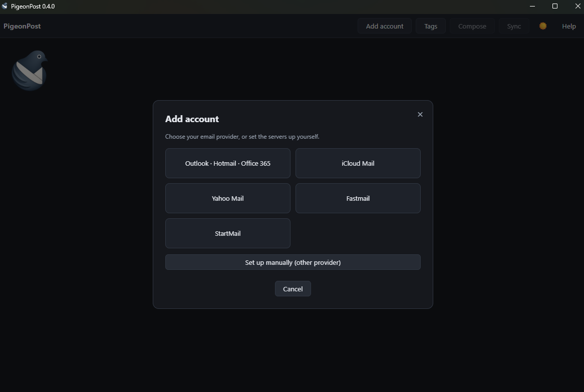The image size is (584, 392).
Task: Open Tags from the top bar
Action: coord(431,26)
